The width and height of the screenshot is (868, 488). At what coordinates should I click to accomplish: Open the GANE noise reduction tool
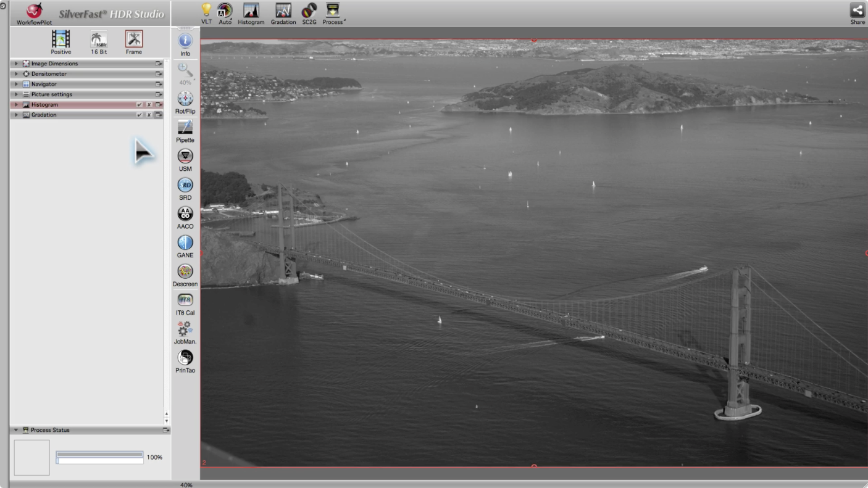tap(185, 242)
